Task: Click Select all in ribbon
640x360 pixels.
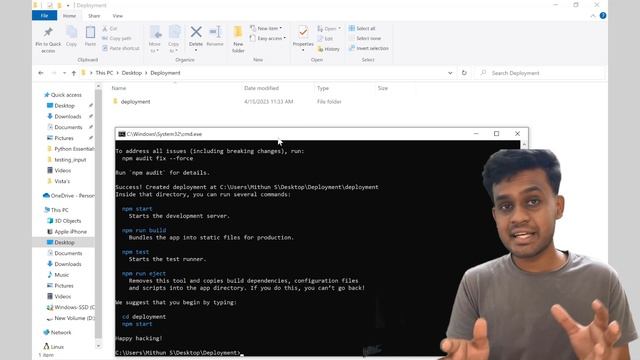Action: coord(362,28)
